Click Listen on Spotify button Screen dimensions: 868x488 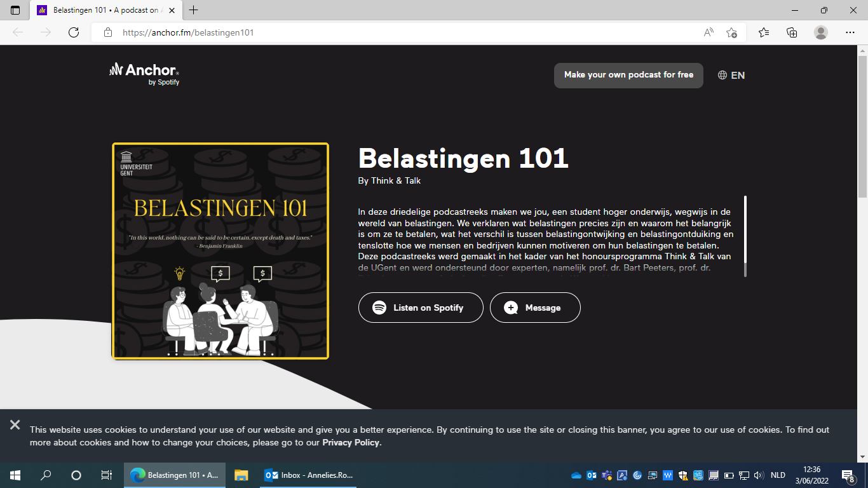pos(421,308)
